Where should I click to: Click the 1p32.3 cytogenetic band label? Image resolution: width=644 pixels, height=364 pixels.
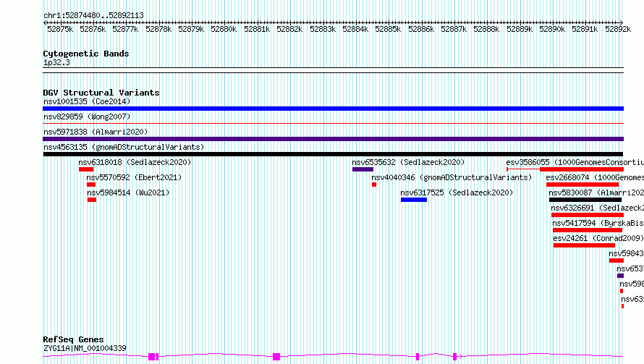coord(56,62)
